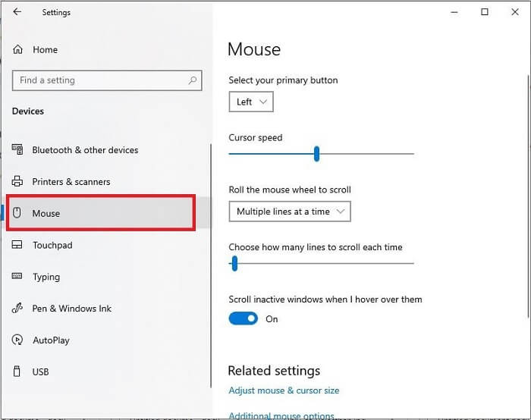This screenshot has width=531, height=420.
Task: Minimize the Settings window
Action: click(454, 12)
